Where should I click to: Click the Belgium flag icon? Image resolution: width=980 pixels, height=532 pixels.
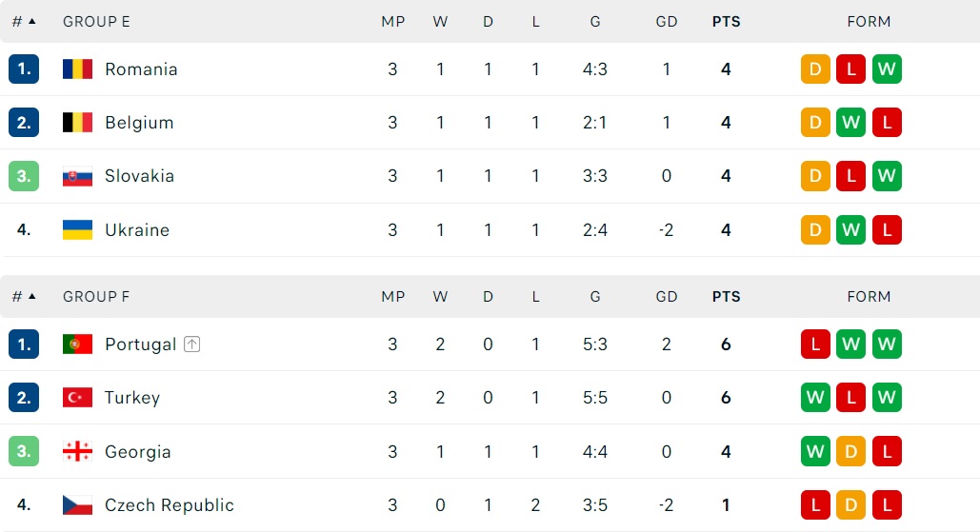coord(77,123)
